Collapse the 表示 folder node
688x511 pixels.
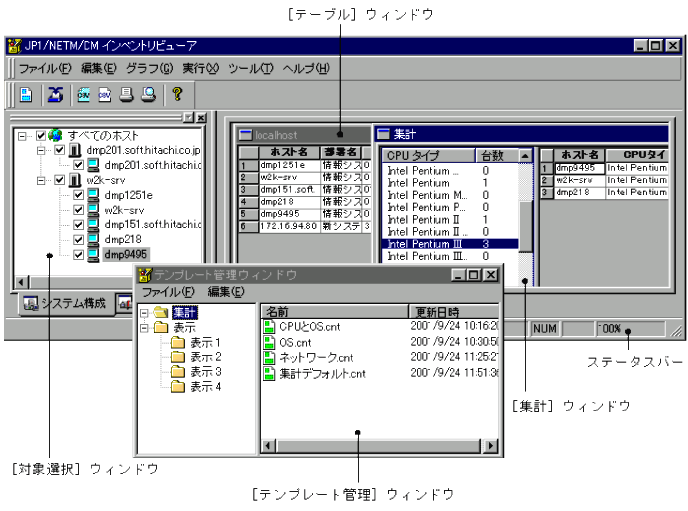click(x=144, y=328)
